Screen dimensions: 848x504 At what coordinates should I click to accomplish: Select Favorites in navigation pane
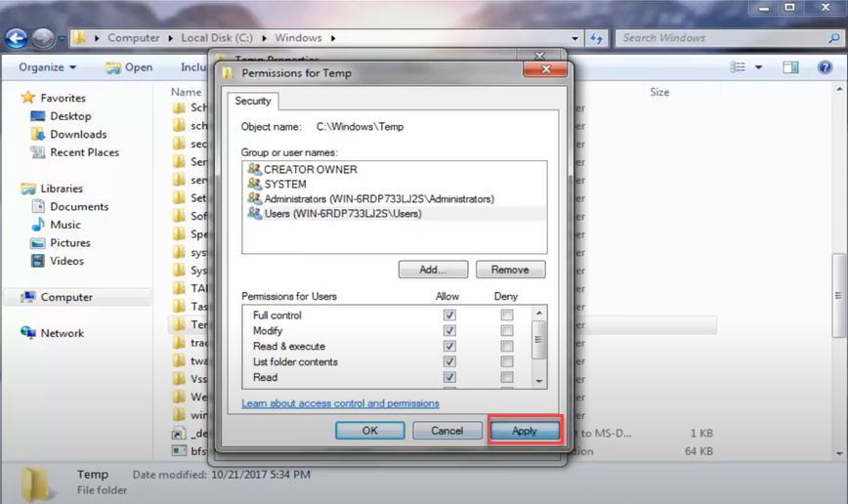click(53, 98)
